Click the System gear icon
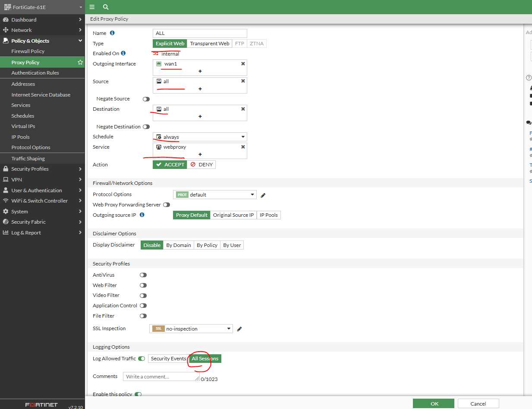The image size is (532, 409). (x=6, y=212)
